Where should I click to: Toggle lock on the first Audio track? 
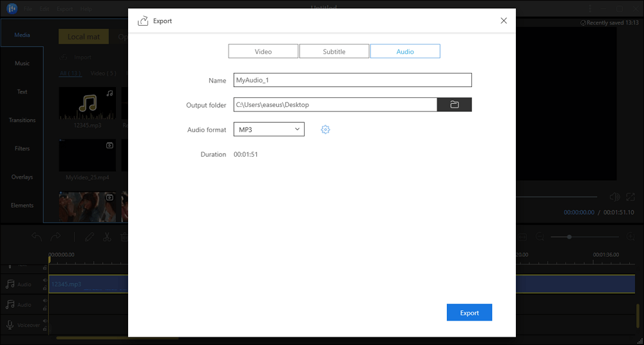pos(44,287)
